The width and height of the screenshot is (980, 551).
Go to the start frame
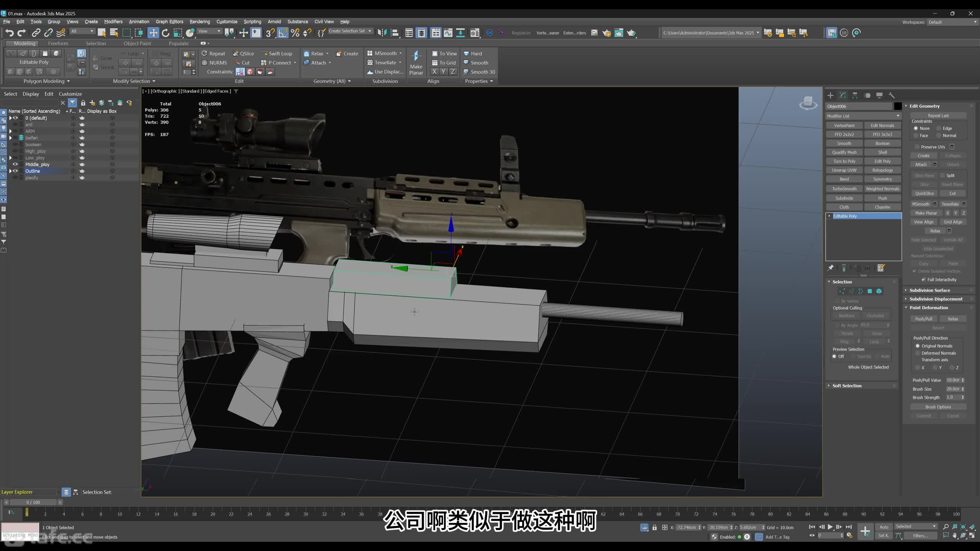(812, 527)
